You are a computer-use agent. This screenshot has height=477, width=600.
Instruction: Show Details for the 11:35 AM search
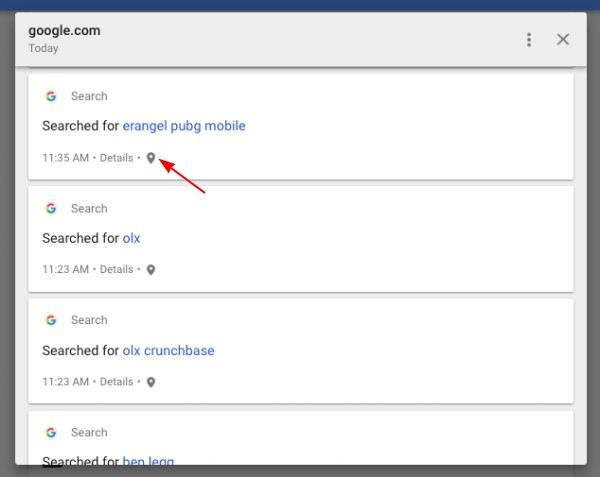point(116,158)
